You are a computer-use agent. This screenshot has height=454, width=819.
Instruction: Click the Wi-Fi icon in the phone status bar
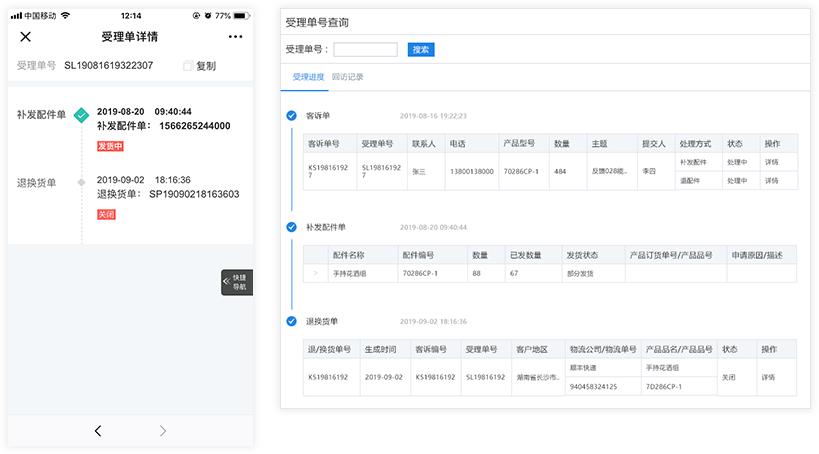65,15
